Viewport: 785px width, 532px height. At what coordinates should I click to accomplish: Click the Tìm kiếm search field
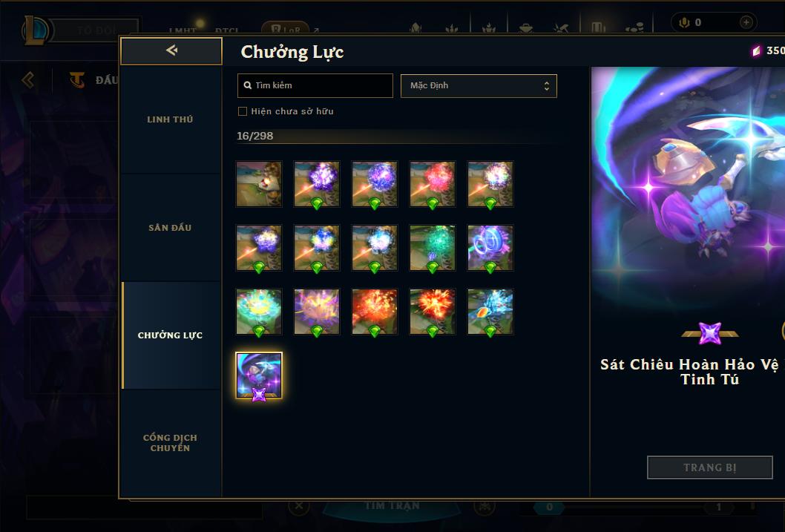(315, 85)
